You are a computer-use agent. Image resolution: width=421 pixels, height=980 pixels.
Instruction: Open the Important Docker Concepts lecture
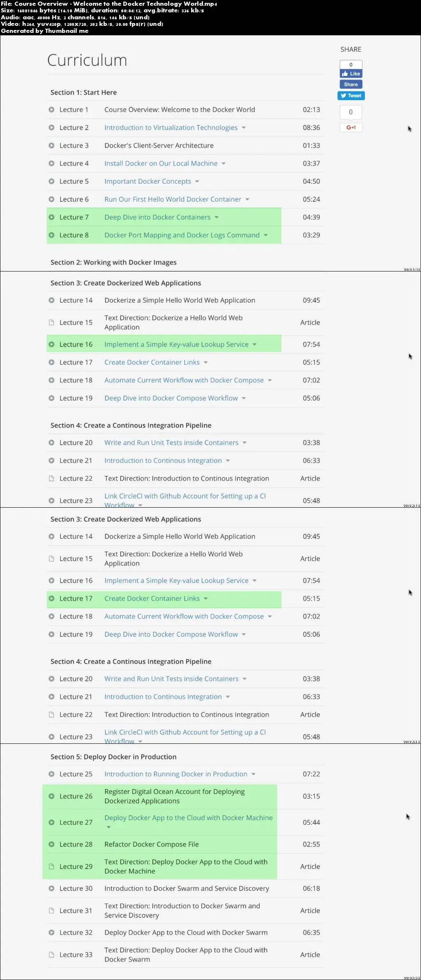(148, 182)
